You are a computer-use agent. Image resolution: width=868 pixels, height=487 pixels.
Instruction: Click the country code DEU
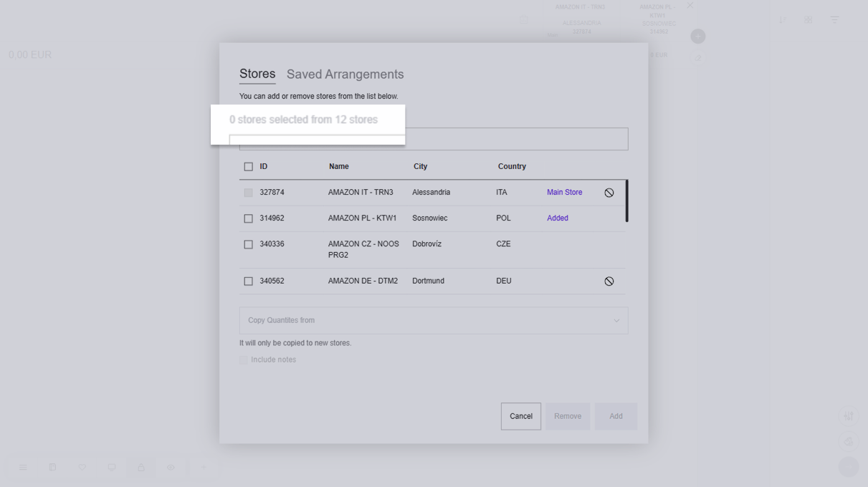[x=504, y=281]
